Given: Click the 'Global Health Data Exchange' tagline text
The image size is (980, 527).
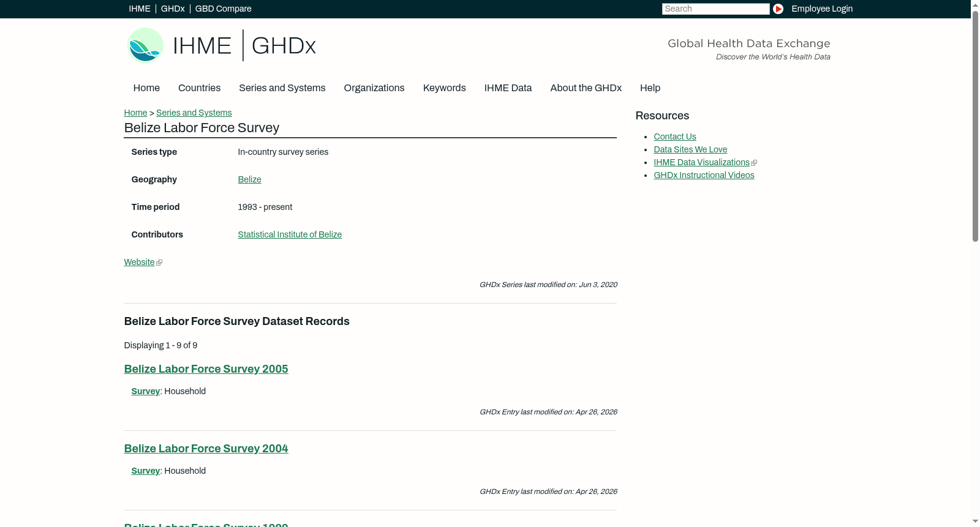Looking at the screenshot, I should pos(749,43).
